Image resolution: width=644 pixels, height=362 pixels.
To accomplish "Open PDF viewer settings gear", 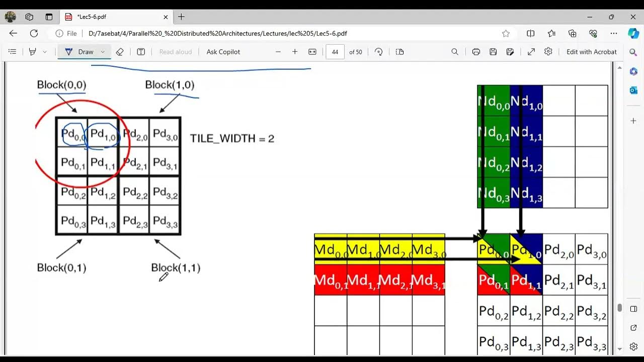I will [x=548, y=52].
